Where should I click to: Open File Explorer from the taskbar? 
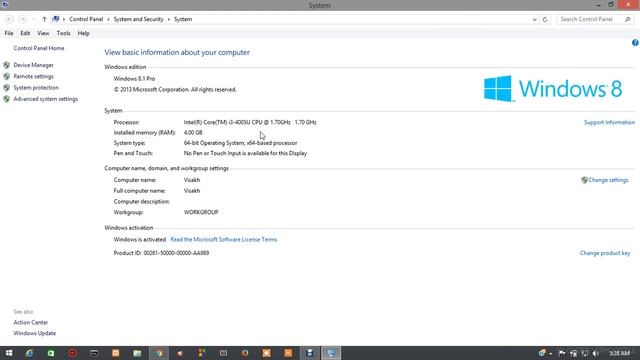[x=137, y=353]
